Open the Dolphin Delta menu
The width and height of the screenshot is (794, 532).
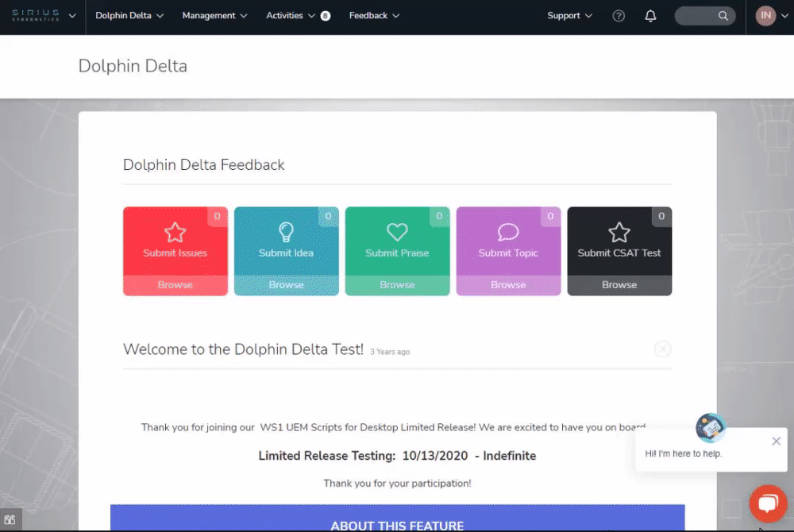click(129, 16)
